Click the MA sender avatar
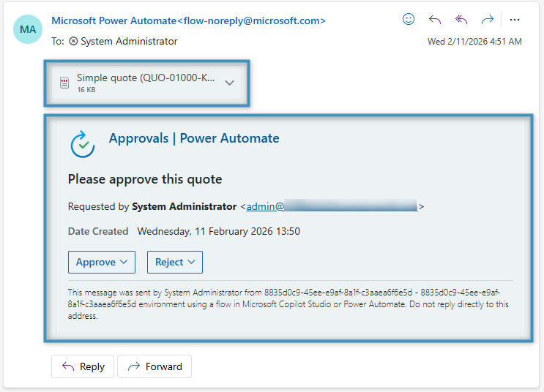544x392 pixels. pos(28,29)
